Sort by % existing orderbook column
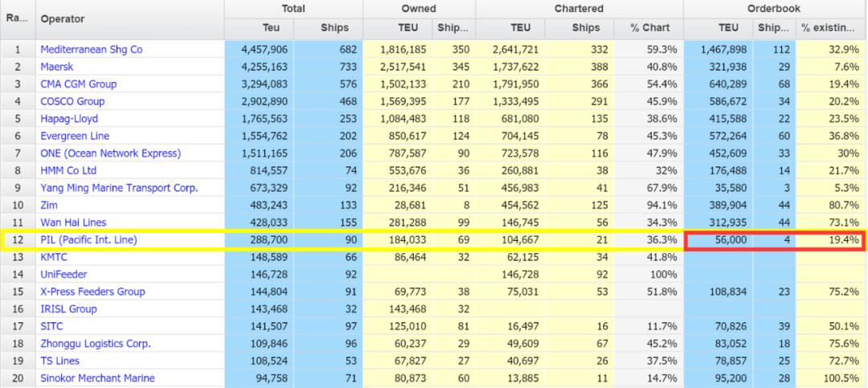Screen dimensions: 868x388 (x=831, y=28)
